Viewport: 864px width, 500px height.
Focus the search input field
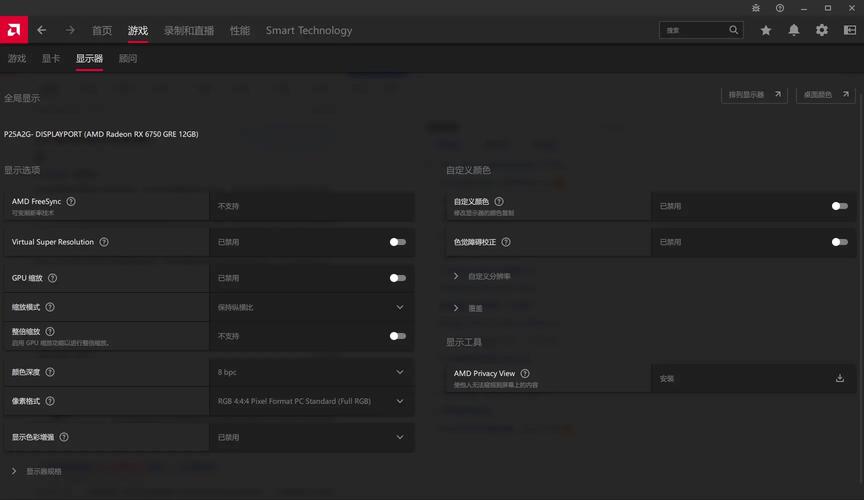pos(695,30)
